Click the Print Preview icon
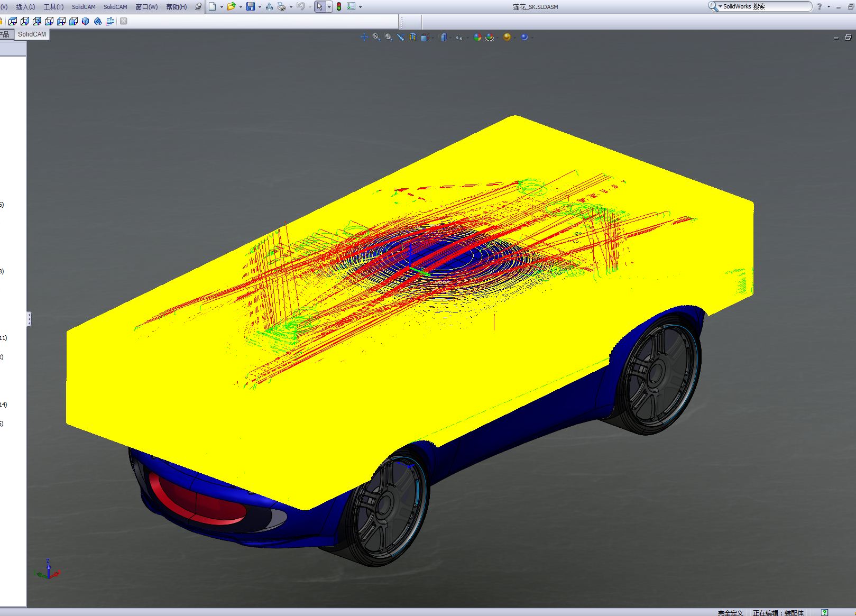Image resolution: width=856 pixels, height=616 pixels. coord(269,6)
